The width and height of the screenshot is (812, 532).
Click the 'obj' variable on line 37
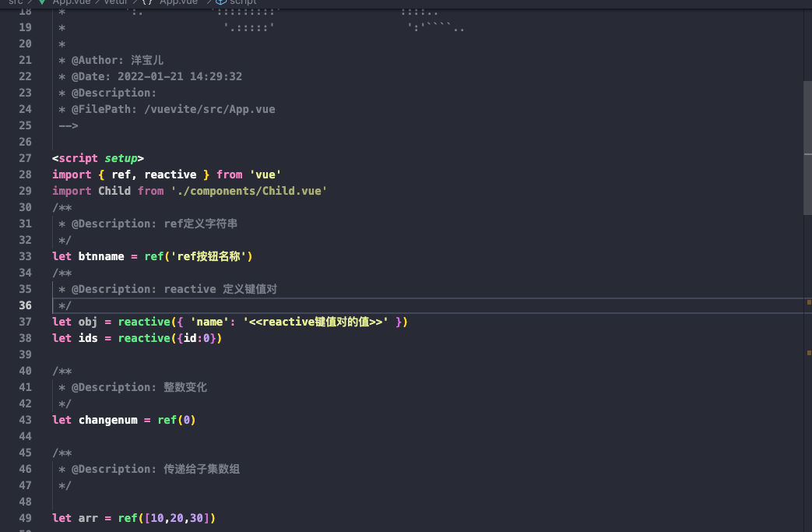(x=88, y=322)
